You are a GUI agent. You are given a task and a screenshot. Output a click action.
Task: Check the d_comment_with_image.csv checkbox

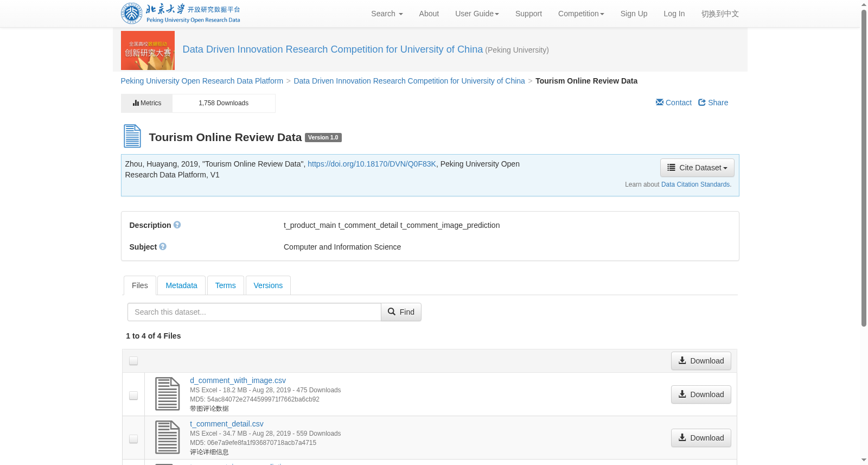click(133, 396)
